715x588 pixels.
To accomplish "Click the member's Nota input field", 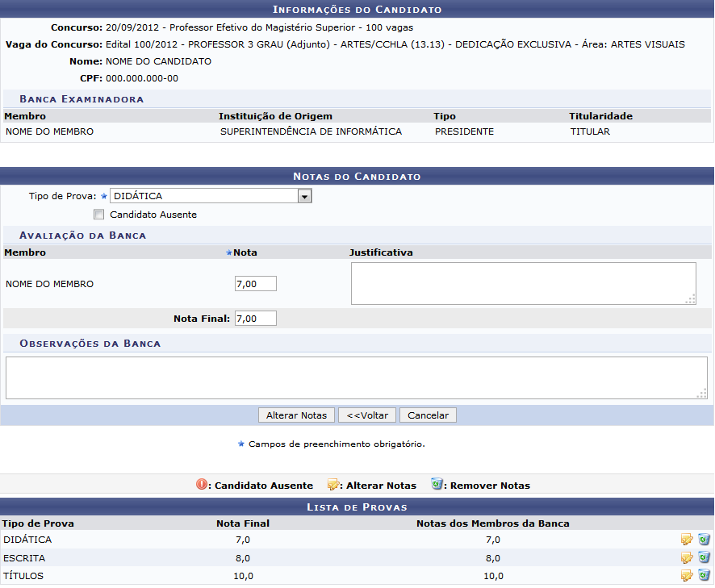I will pyautogui.click(x=255, y=284).
